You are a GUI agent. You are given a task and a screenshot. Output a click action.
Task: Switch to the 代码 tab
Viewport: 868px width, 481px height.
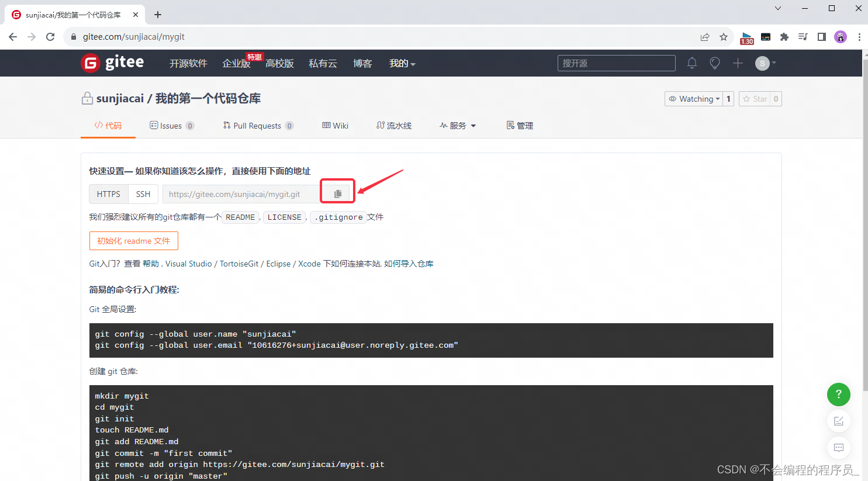point(108,126)
